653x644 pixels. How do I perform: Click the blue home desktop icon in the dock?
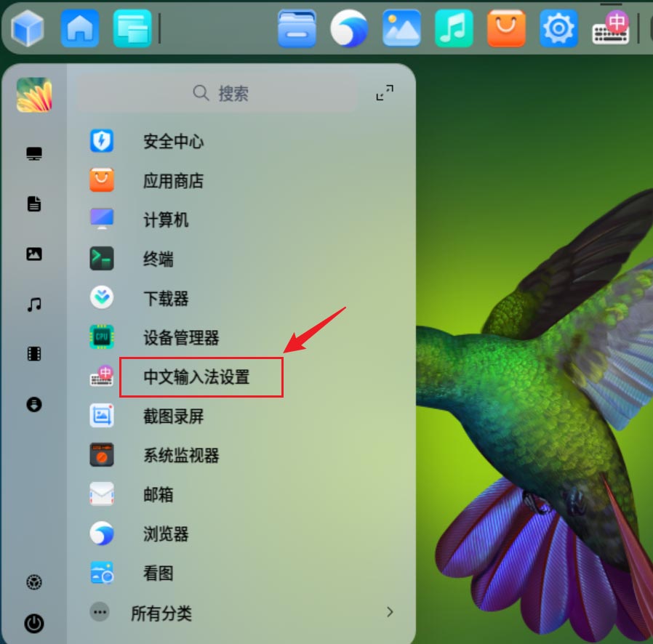pos(80,28)
